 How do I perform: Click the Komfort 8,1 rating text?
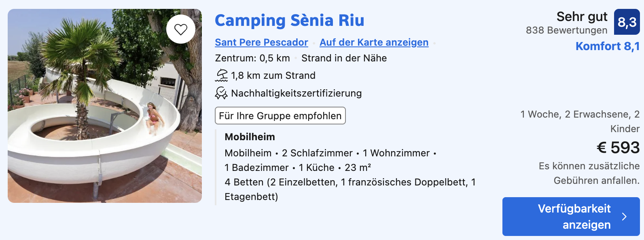pos(608,46)
